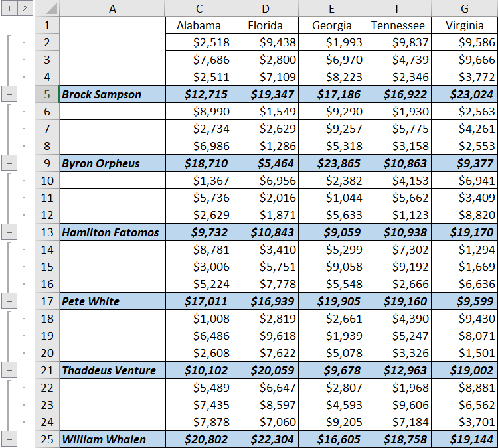Collapse the Hamilton Fatomos group
Viewport: 498px width, 448px height.
coord(9,232)
